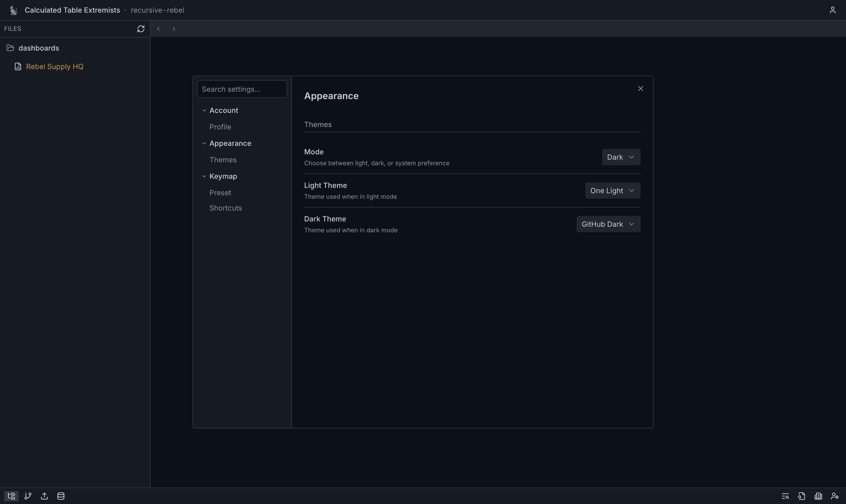Go to Shortcuts settings page
This screenshot has width=846, height=504.
pos(226,208)
